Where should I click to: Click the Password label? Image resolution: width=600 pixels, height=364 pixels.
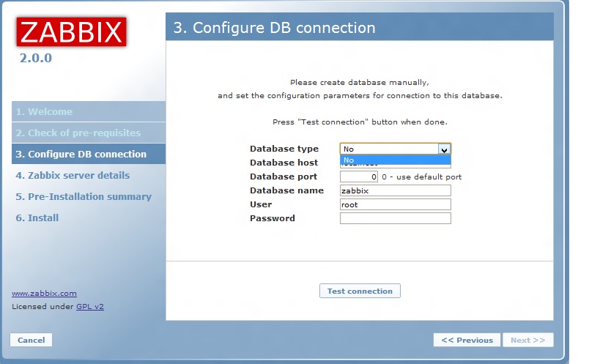272,218
